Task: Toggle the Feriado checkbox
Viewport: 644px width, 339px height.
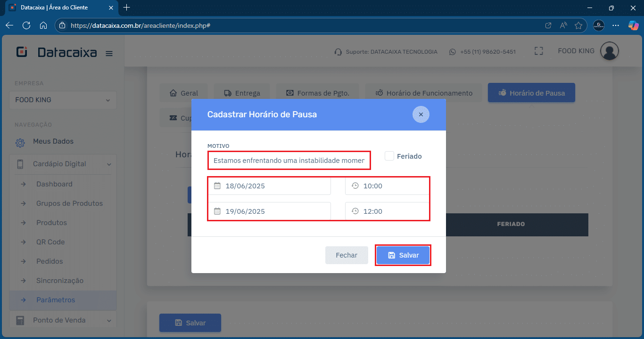Action: click(x=389, y=156)
